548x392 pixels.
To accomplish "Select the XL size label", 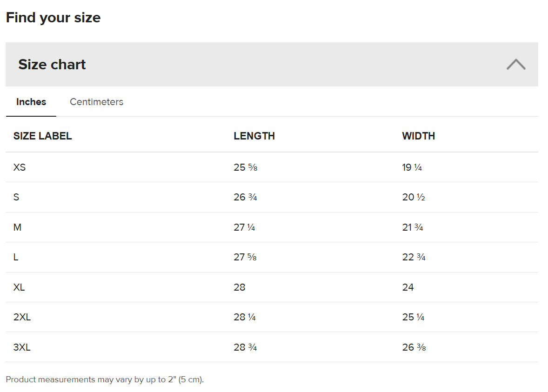I will pos(19,287).
